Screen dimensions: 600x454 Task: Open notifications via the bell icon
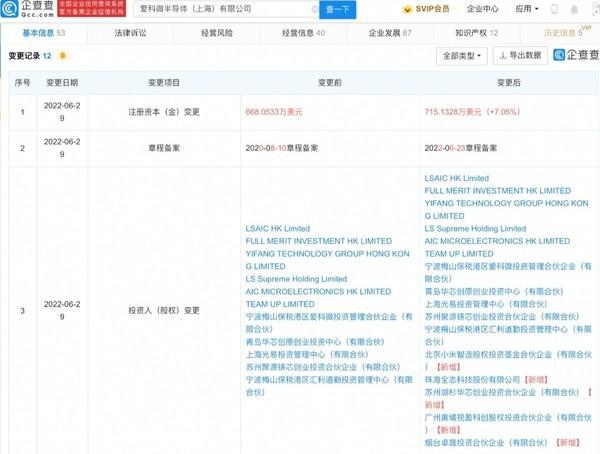[x=577, y=9]
